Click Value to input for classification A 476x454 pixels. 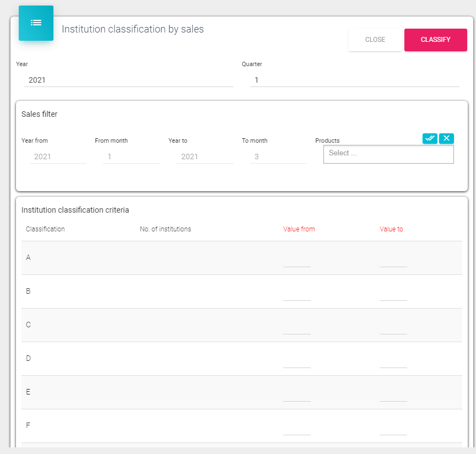tap(393, 261)
